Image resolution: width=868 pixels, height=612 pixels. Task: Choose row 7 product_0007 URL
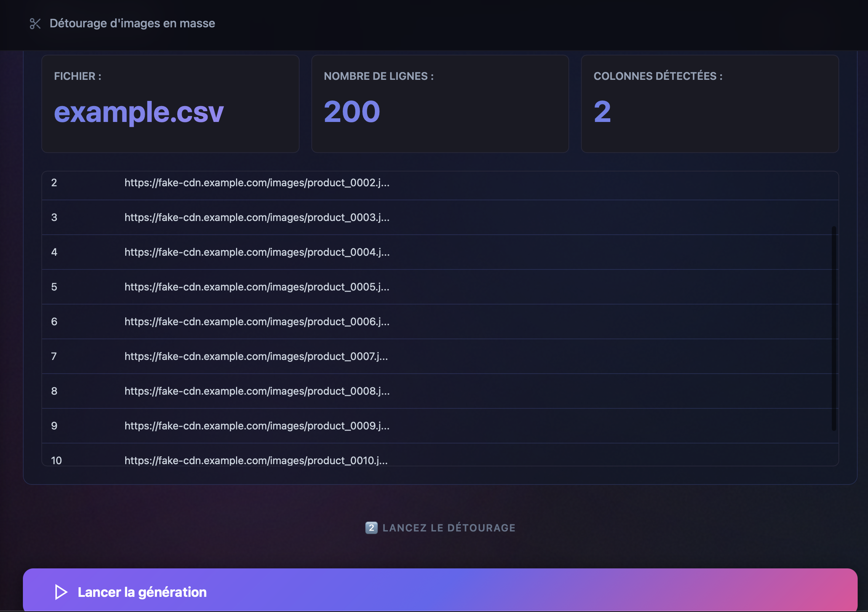point(256,357)
